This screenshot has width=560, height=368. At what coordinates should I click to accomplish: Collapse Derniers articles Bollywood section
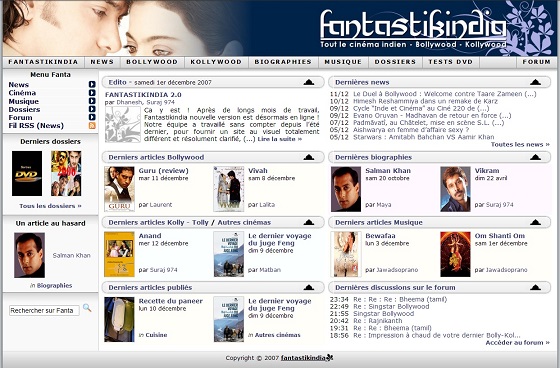click(x=309, y=157)
